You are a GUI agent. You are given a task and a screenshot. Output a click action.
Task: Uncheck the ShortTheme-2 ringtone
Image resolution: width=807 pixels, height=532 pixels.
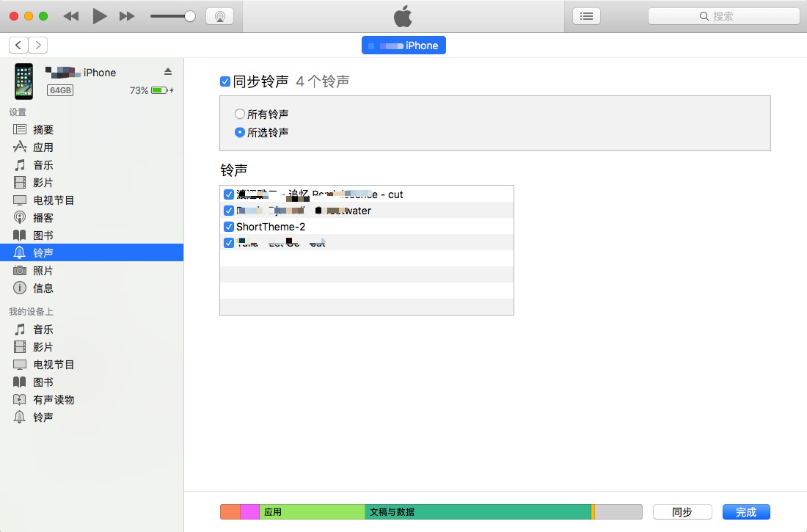(228, 226)
